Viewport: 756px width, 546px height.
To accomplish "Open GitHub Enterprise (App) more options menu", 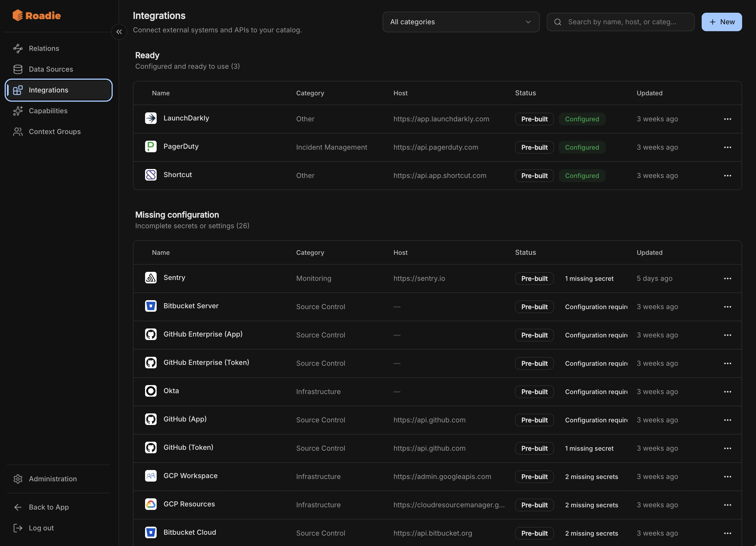I will [727, 335].
